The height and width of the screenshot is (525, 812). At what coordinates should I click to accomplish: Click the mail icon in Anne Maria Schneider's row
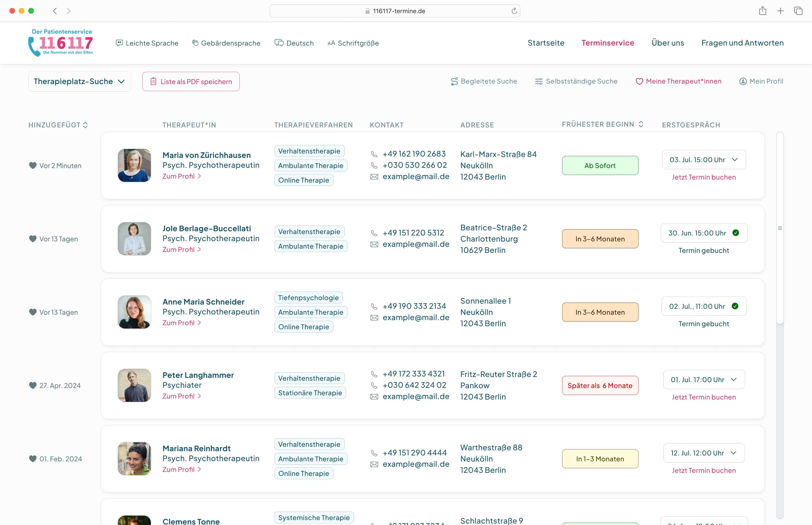pyautogui.click(x=374, y=318)
